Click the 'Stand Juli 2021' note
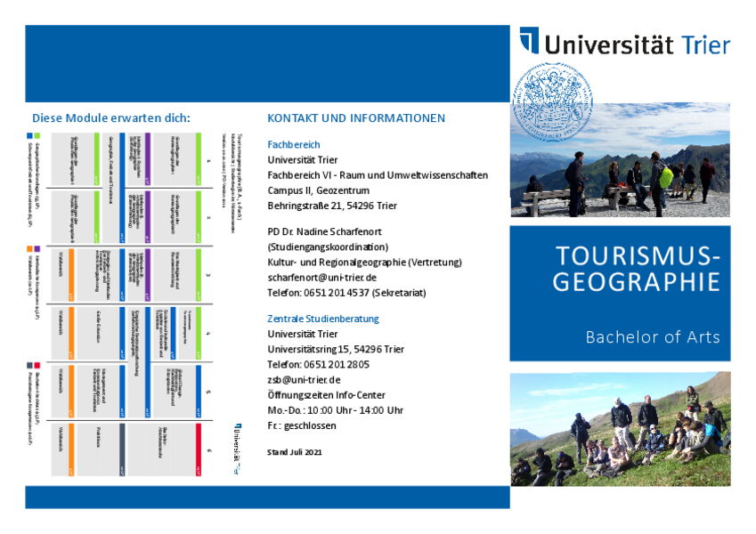The height and width of the screenshot is (534, 756). pyautogui.click(x=295, y=452)
